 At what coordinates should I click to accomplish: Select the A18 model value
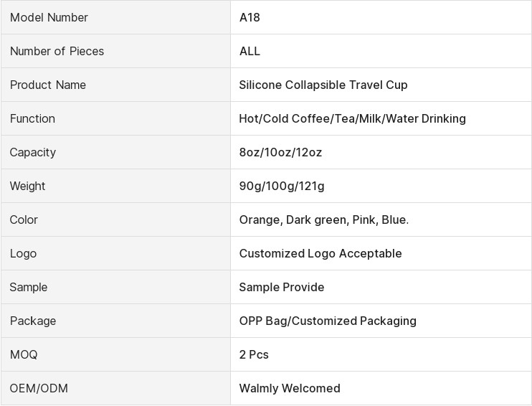[x=250, y=17]
